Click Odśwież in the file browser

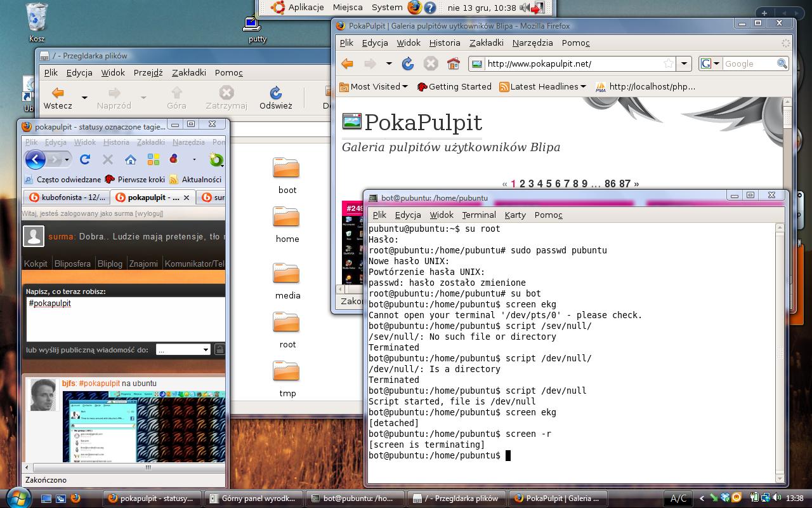[x=276, y=98]
